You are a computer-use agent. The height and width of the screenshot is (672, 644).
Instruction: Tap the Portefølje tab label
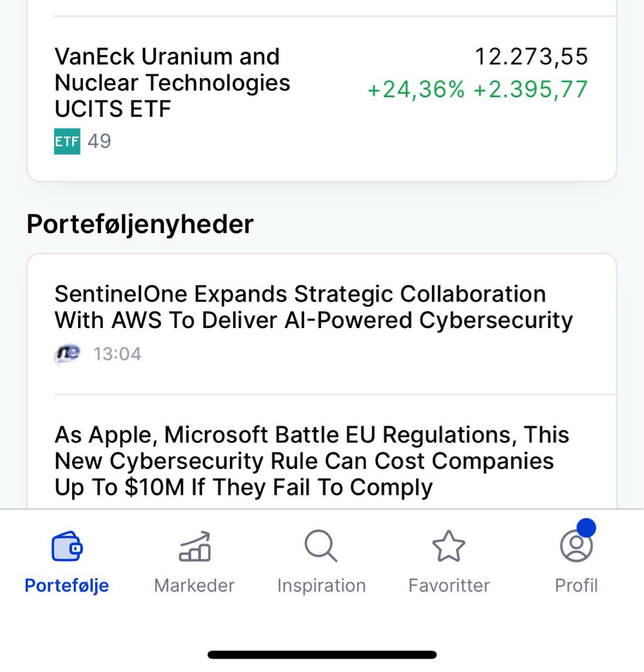(67, 586)
